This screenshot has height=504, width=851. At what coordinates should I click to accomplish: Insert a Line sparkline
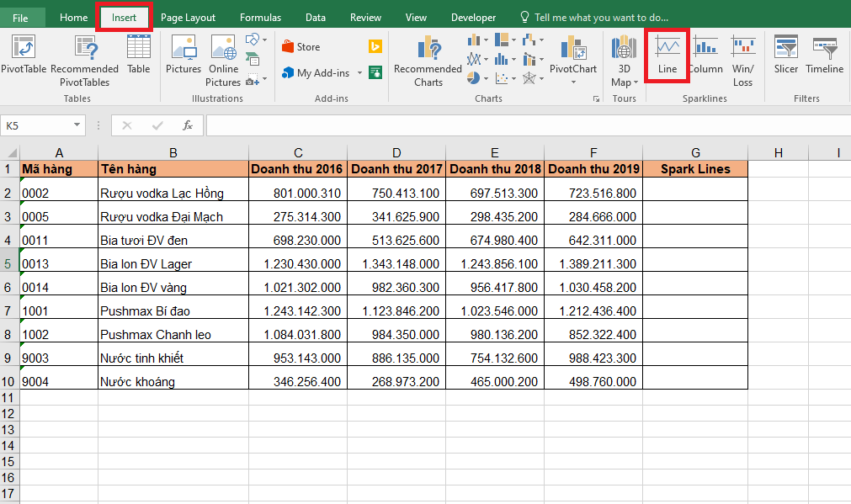click(668, 55)
